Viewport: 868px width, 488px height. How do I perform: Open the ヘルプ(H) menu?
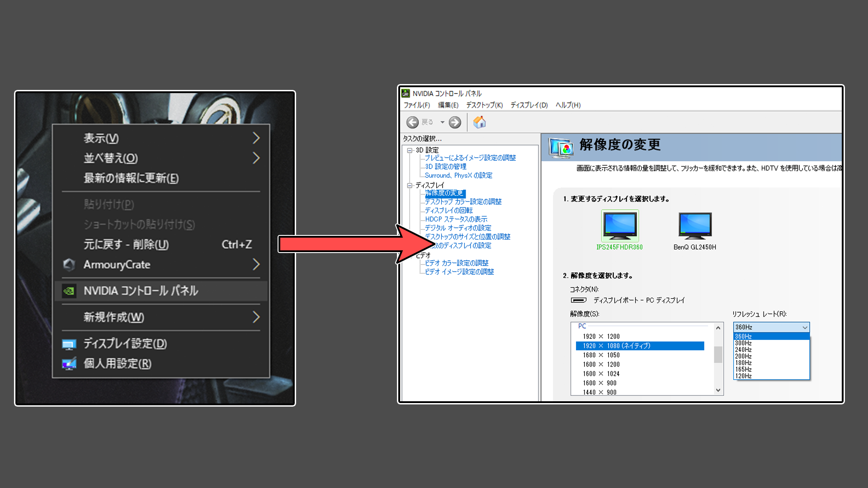(568, 105)
